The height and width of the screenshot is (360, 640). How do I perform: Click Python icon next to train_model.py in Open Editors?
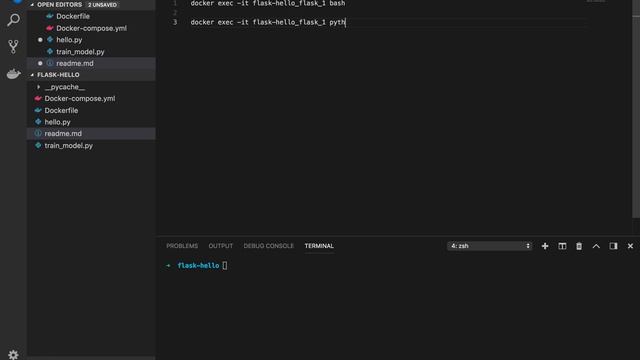50,52
